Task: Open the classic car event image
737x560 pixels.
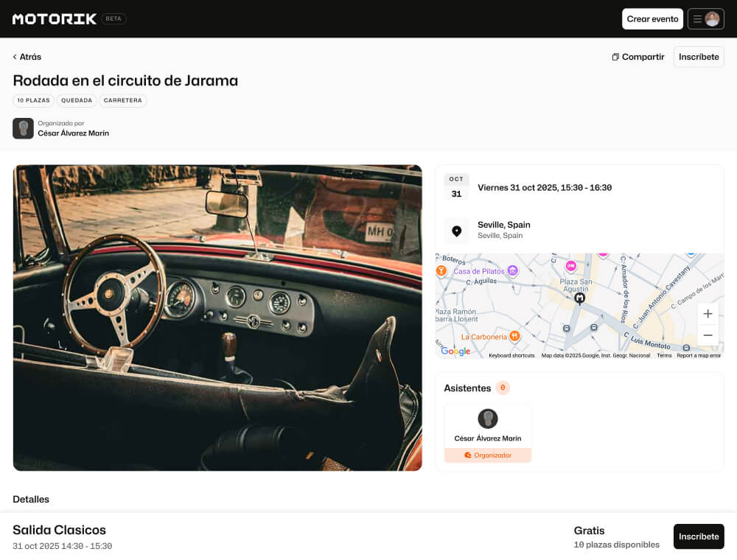Action: point(217,318)
